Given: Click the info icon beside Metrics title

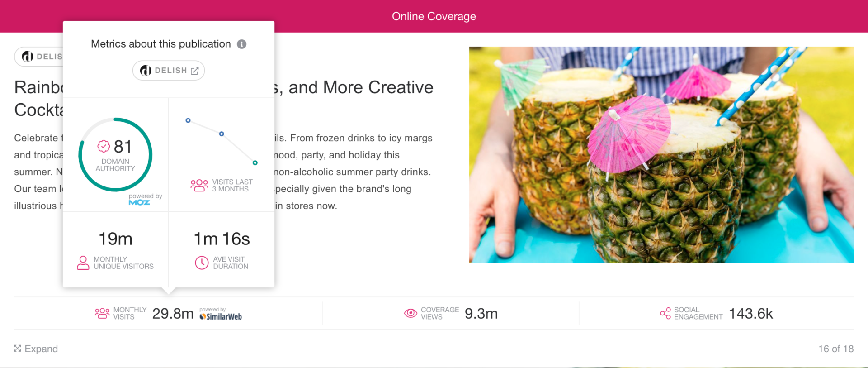Looking at the screenshot, I should 242,44.
